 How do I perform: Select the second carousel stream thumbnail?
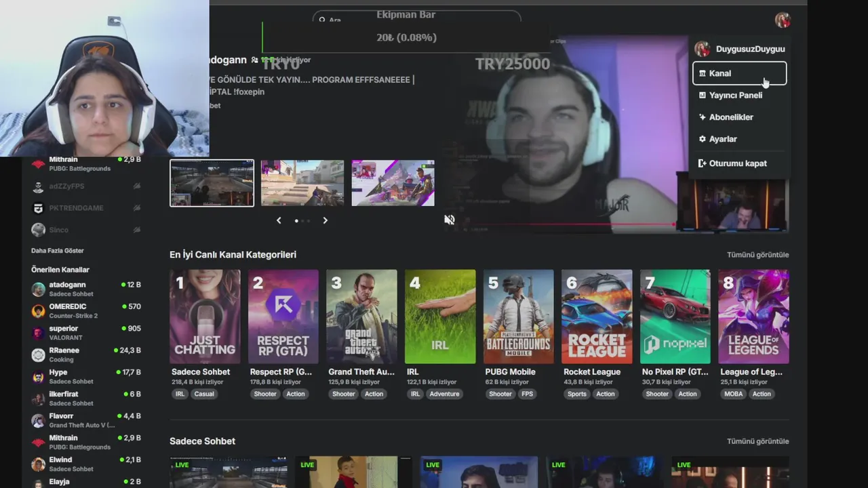click(x=302, y=183)
